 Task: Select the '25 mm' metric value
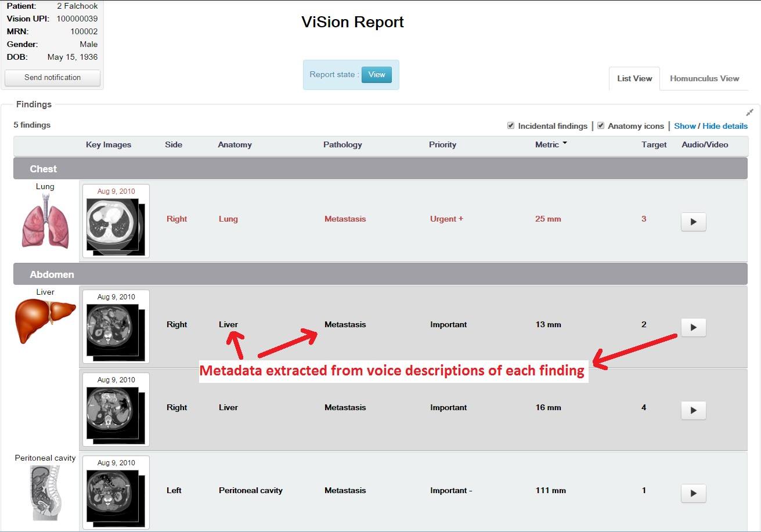[x=548, y=219]
